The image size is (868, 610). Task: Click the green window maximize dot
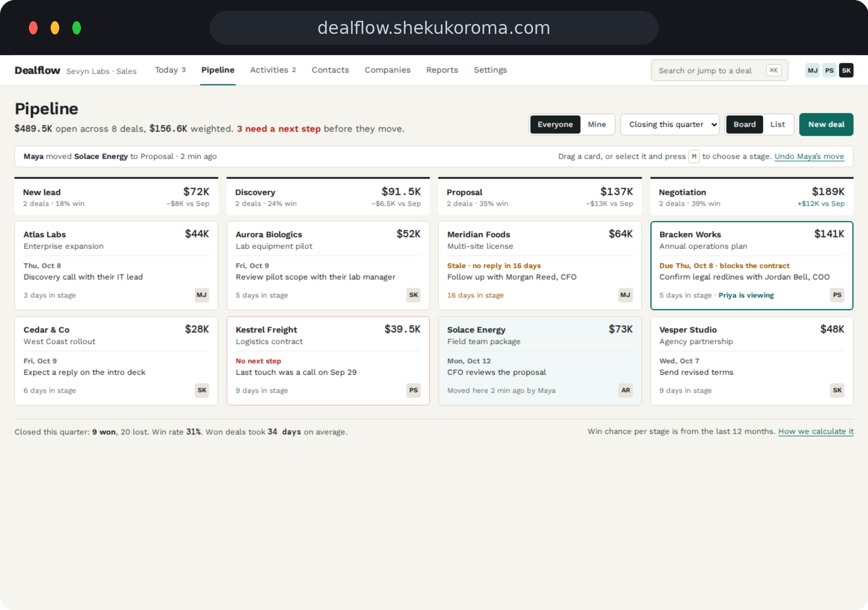coord(76,28)
